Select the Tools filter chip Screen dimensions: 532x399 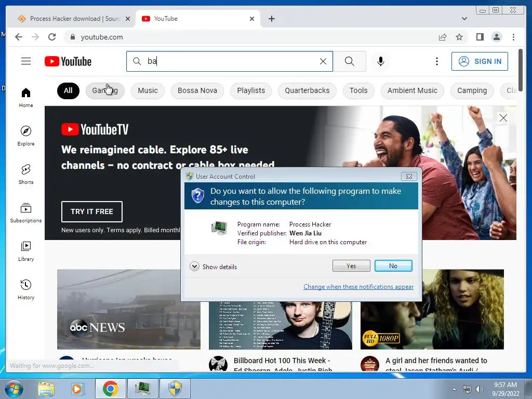pyautogui.click(x=358, y=90)
